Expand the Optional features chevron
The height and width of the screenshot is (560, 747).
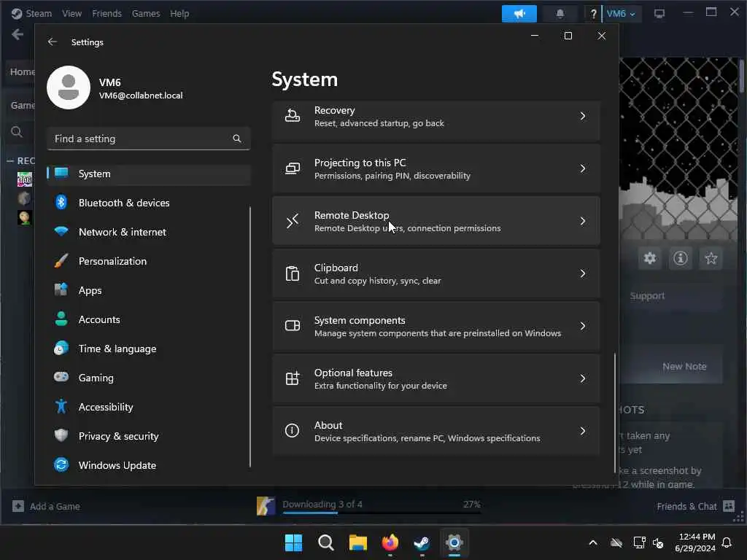tap(583, 378)
